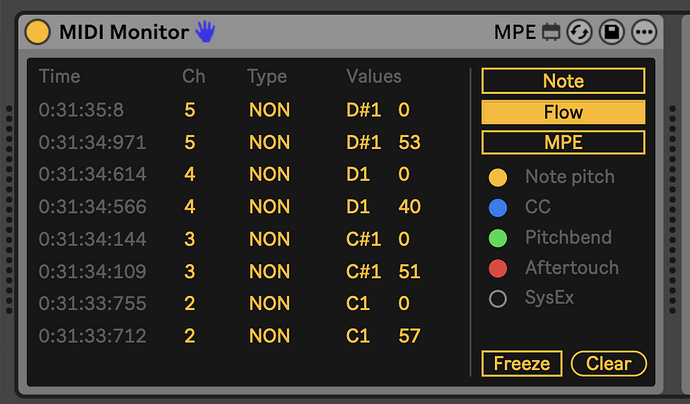This screenshot has width=690, height=404.
Task: Open the three-dots device options menu
Action: coord(643,33)
